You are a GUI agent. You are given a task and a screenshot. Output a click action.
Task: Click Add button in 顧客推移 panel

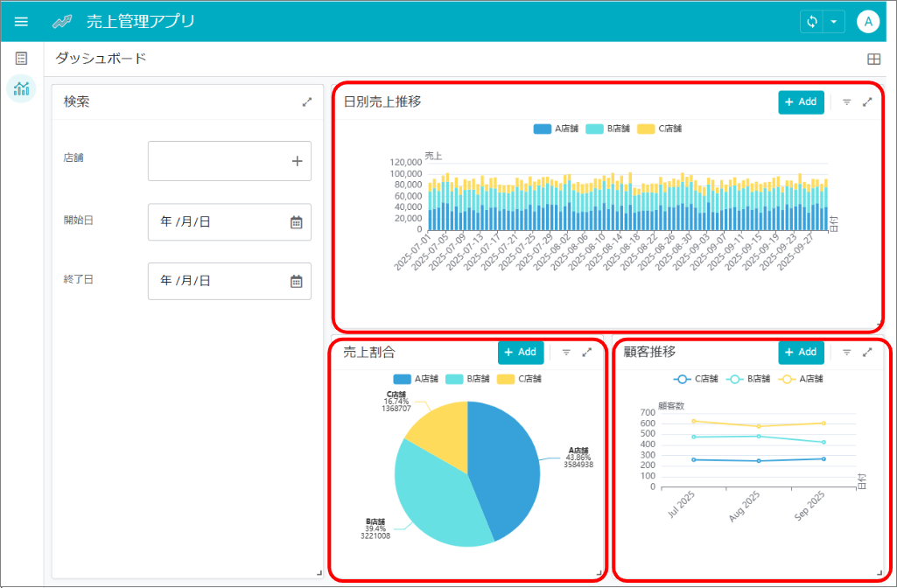(801, 353)
